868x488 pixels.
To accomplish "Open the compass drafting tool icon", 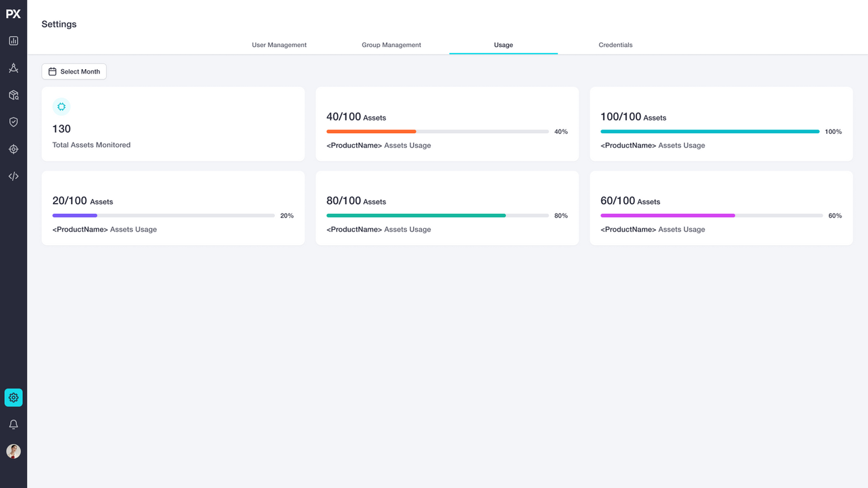I will click(x=13, y=68).
